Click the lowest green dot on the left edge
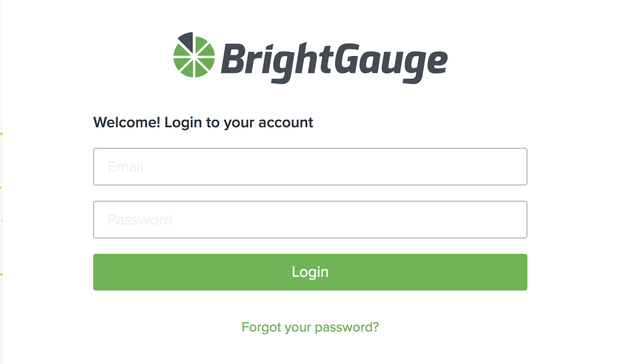This screenshot has width=618, height=364. coord(1,274)
